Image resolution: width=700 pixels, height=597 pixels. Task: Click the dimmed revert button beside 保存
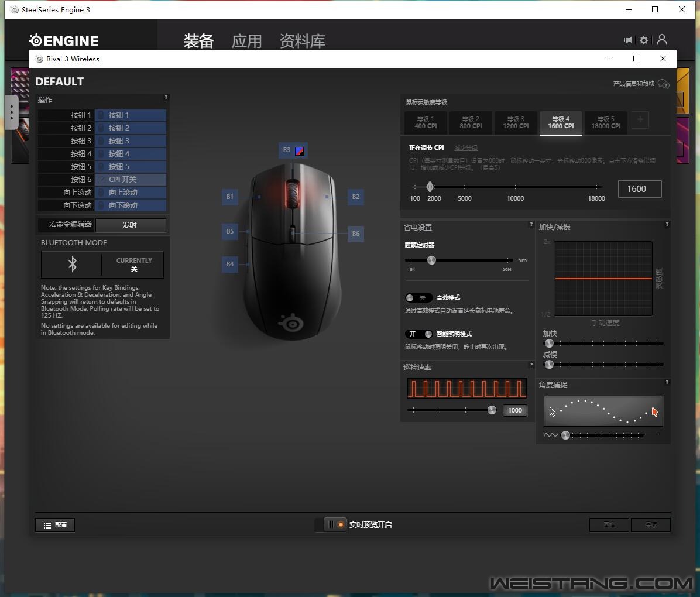[609, 525]
